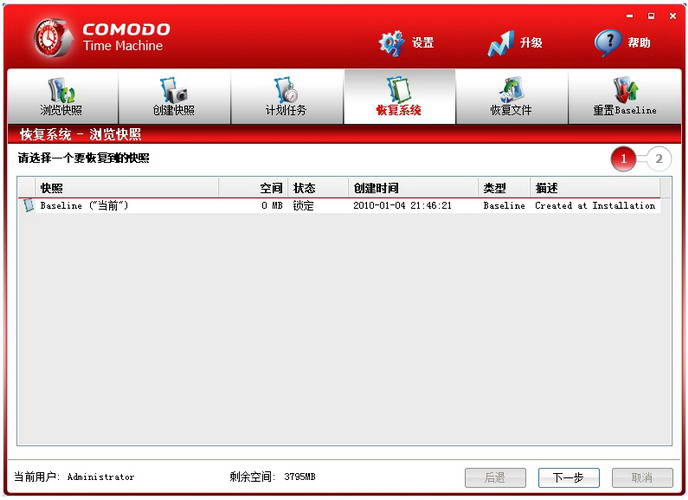
Task: Select the 恢复系统 tab label
Action: [x=398, y=110]
